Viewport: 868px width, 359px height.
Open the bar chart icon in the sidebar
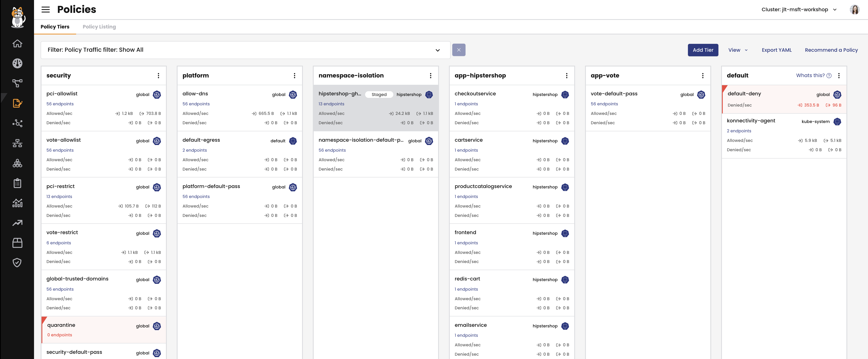[17, 203]
